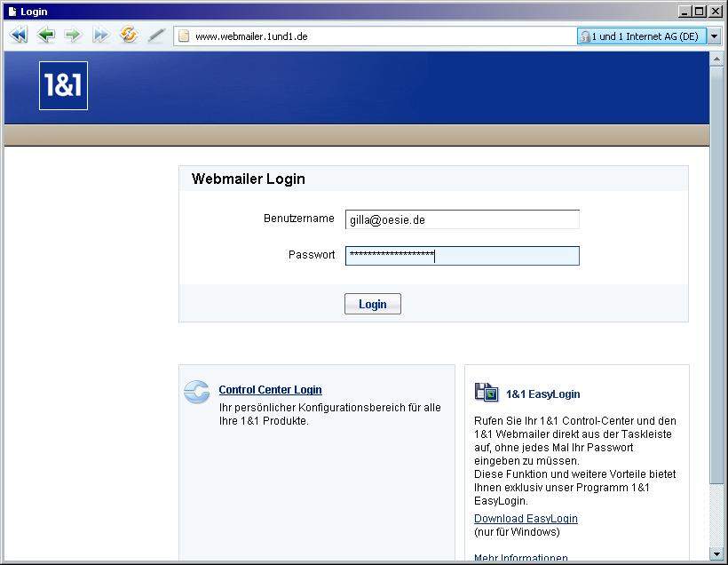The height and width of the screenshot is (565, 728).
Task: Click the page icon in the address bar
Action: 184,36
